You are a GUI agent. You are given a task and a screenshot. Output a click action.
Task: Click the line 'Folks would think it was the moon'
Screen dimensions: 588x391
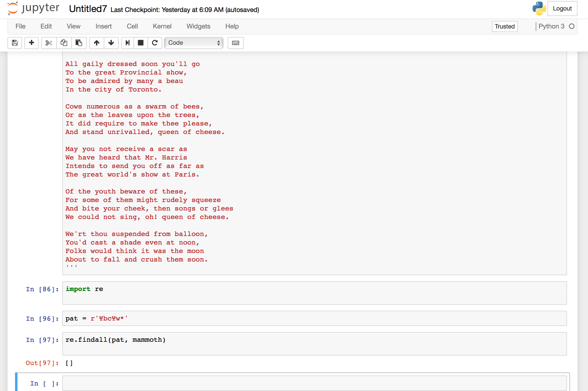(135, 251)
